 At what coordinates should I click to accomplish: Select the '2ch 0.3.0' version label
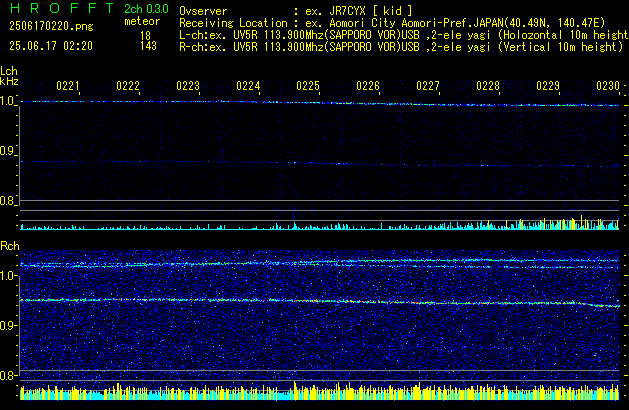pyautogui.click(x=146, y=9)
